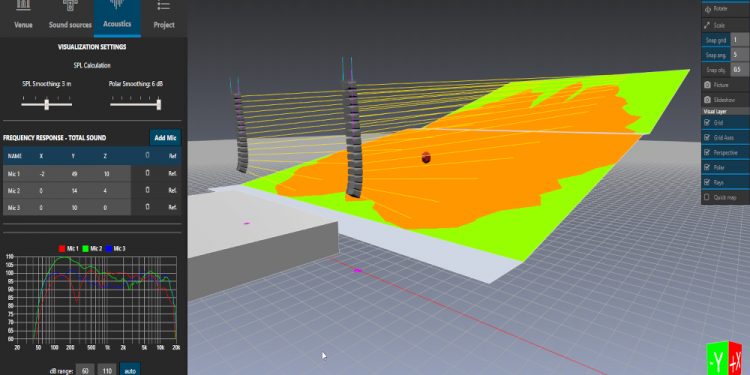
Task: Click the Picture camera icon
Action: (707, 85)
